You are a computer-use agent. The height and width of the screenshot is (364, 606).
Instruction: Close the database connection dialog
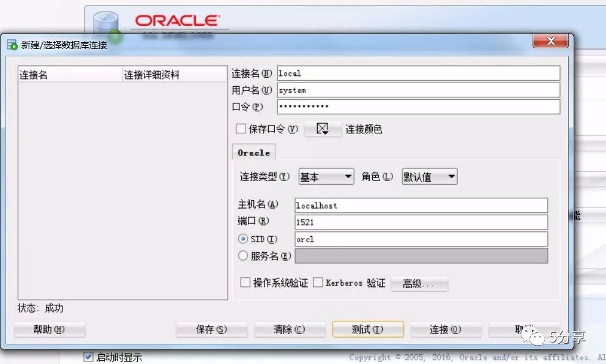click(551, 41)
